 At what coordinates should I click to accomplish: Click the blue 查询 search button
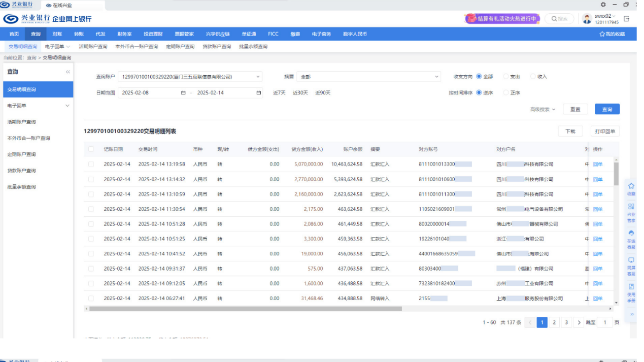point(607,109)
